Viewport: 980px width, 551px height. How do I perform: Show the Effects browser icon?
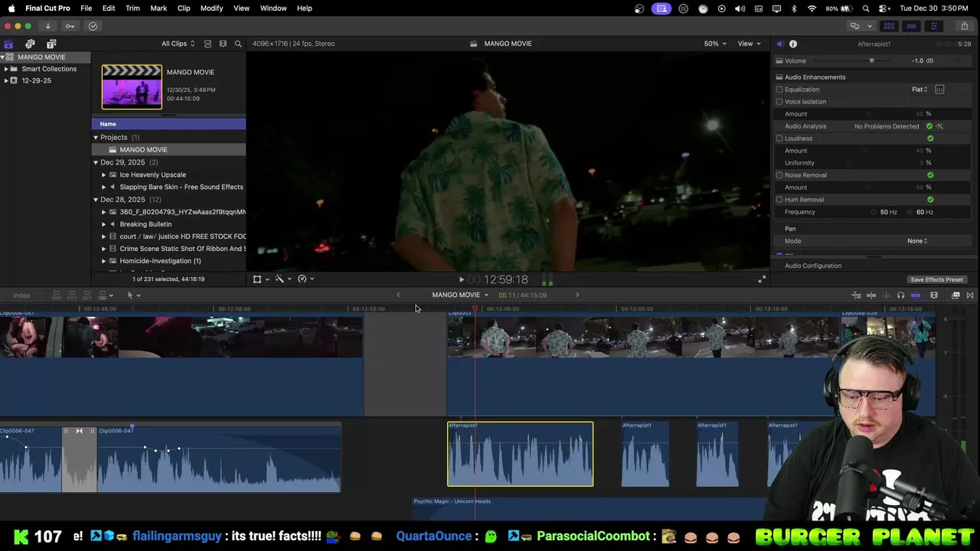[x=955, y=295]
